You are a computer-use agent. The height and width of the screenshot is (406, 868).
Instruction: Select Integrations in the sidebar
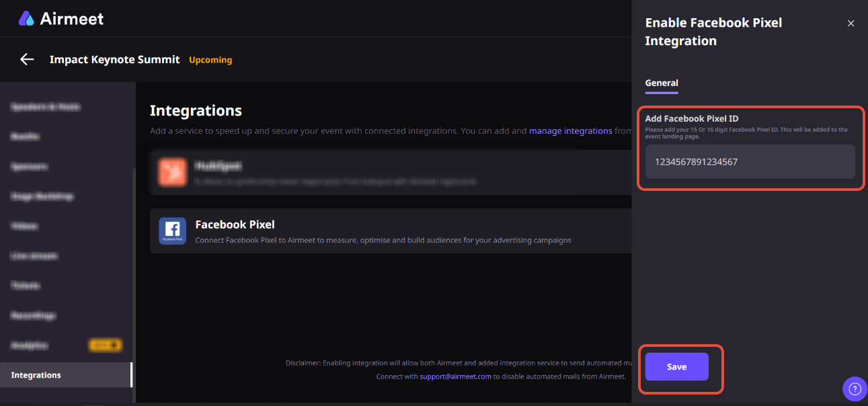pos(36,375)
